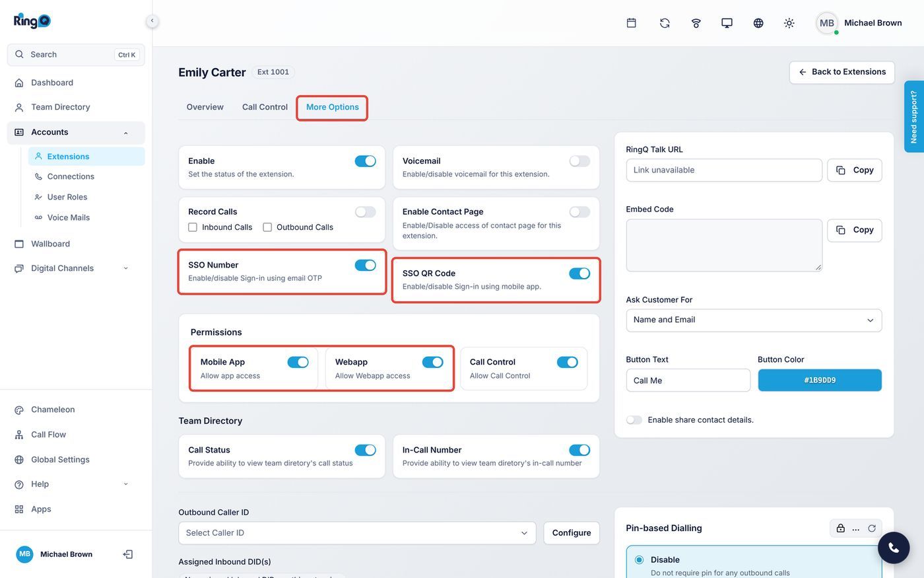The image size is (924, 578).
Task: Toggle the sun theme icon
Action: 789,23
